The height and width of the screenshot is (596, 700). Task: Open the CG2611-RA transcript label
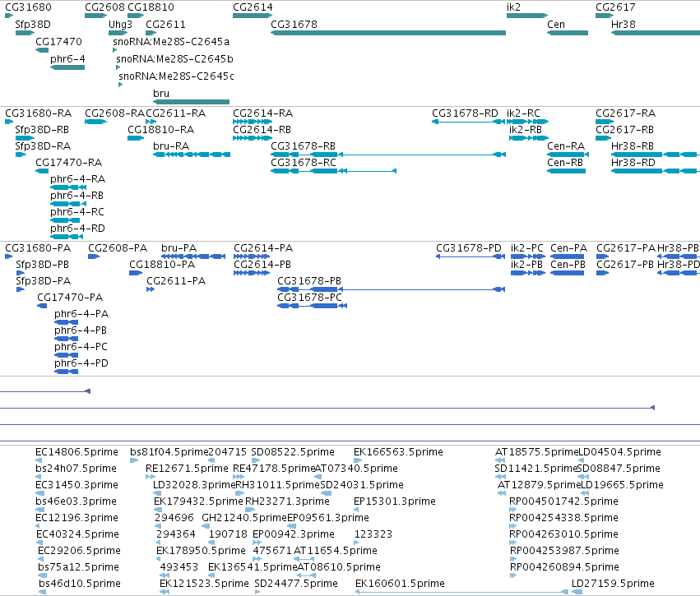tap(175, 113)
